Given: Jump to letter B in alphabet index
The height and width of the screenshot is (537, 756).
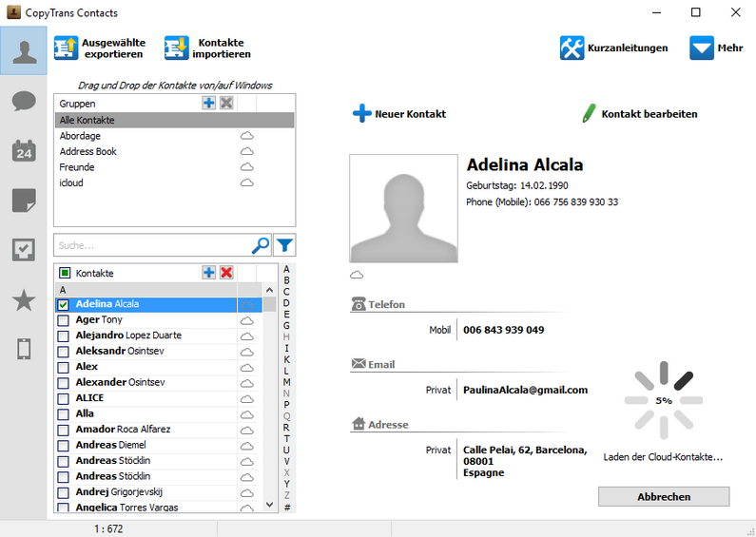Looking at the screenshot, I should (286, 280).
